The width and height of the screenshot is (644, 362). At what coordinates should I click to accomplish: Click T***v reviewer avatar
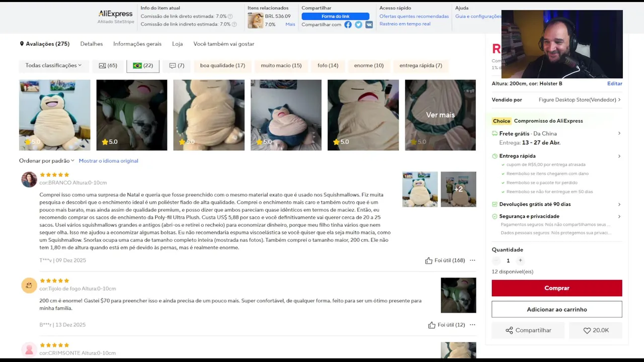pyautogui.click(x=29, y=179)
